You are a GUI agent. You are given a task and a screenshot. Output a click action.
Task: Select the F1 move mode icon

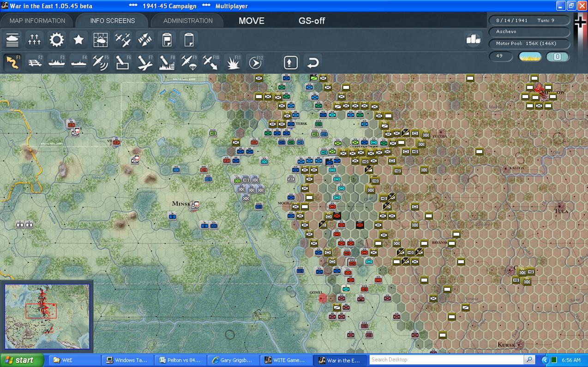tap(12, 62)
